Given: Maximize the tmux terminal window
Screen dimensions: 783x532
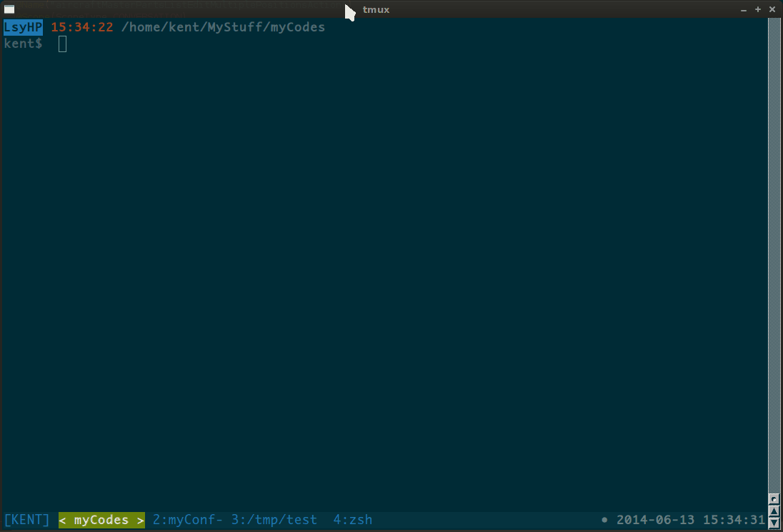Looking at the screenshot, I should click(758, 9).
